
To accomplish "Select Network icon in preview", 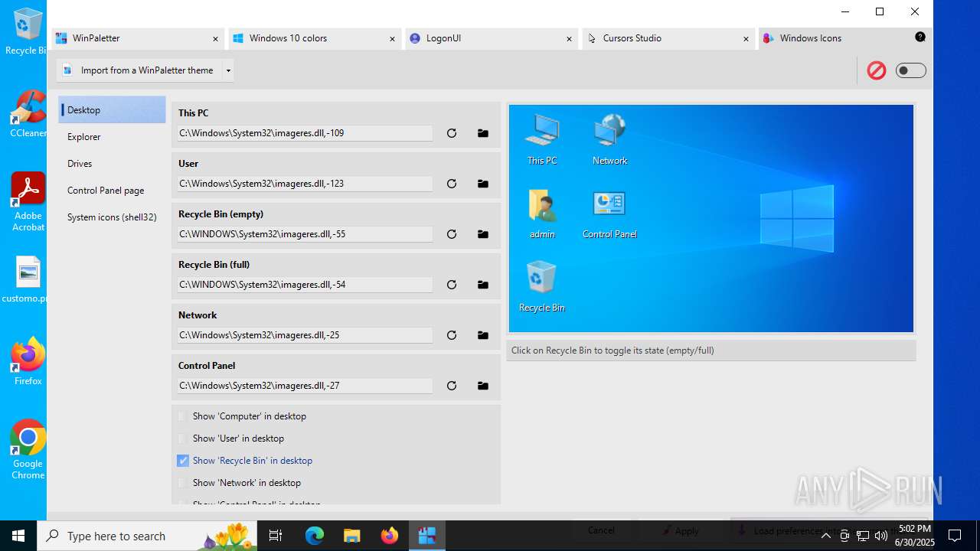I will click(609, 139).
